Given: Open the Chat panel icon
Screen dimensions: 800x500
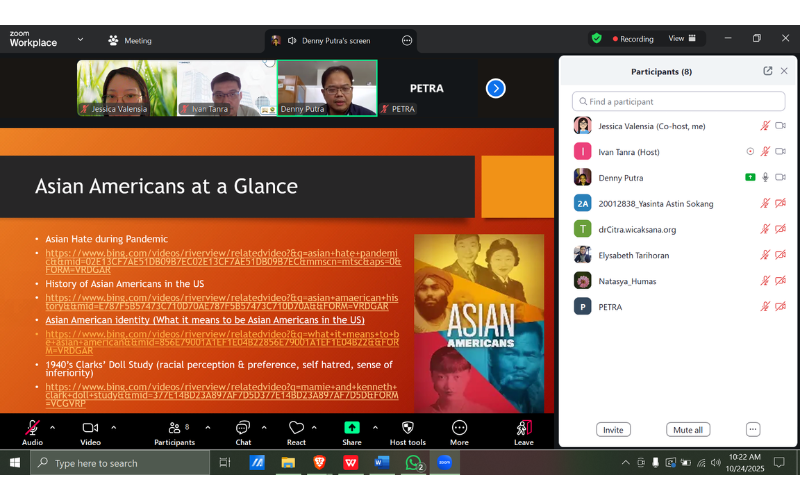Looking at the screenshot, I should 243,428.
